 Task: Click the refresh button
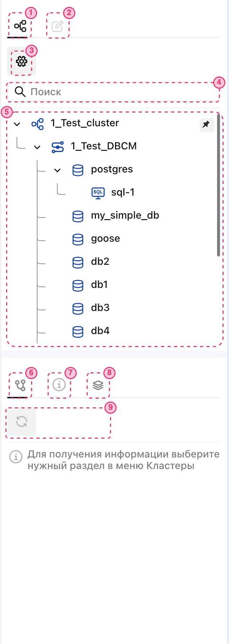(x=22, y=421)
